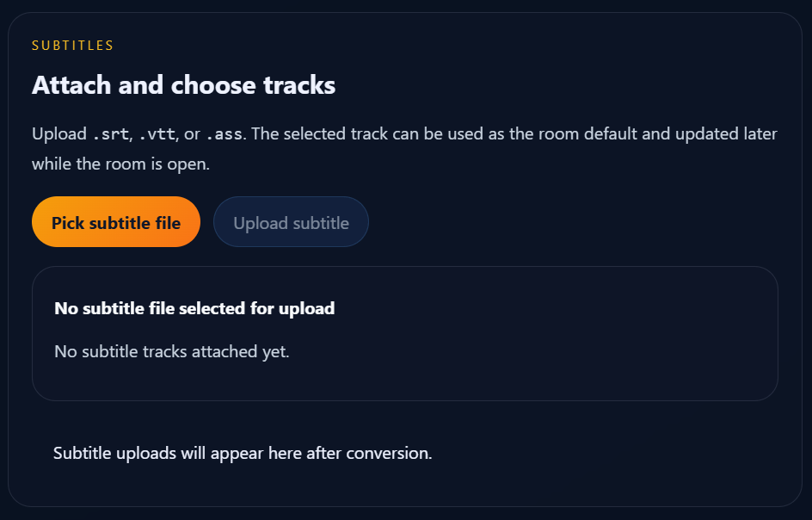Click the SUBTITLES section label
The height and width of the screenshot is (520, 812).
[x=73, y=46]
